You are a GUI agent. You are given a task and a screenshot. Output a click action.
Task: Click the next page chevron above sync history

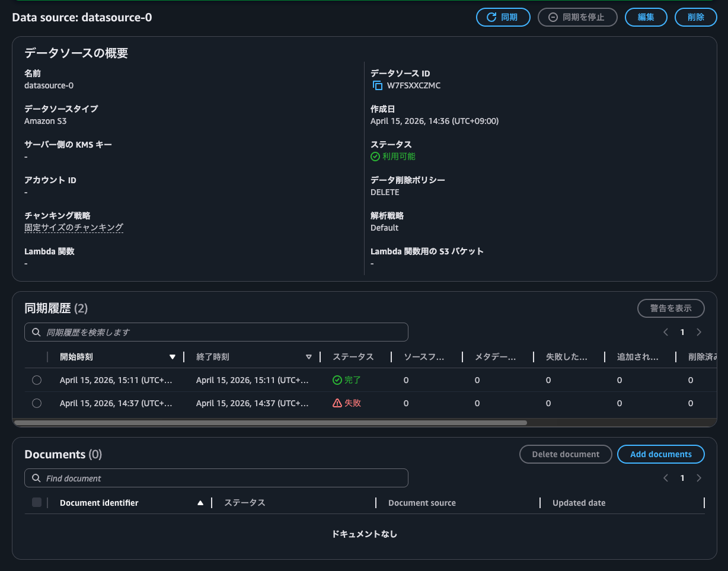point(699,332)
